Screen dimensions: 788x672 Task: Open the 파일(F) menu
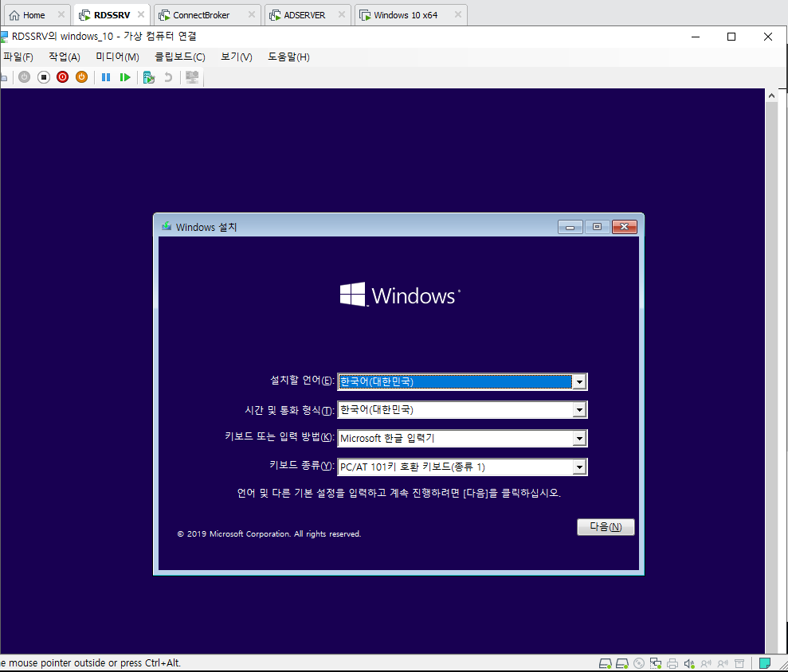[18, 57]
